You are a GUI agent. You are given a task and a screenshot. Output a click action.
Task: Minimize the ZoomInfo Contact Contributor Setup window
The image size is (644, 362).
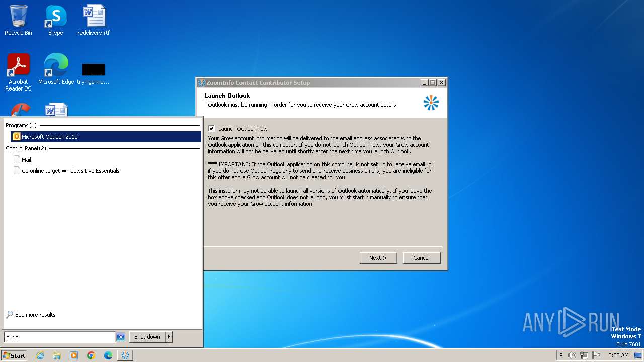click(x=424, y=83)
